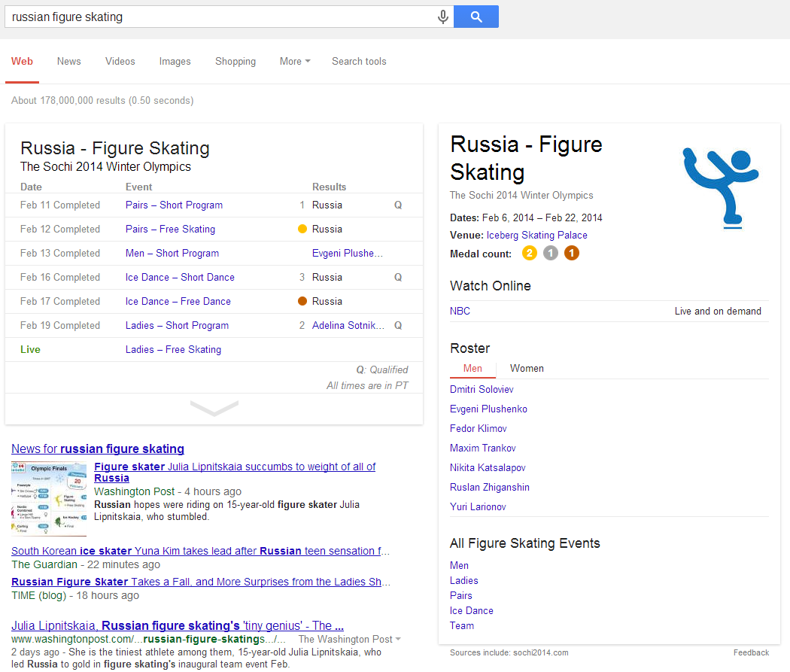
Task: Click gold medal dot for Pairs Free Skating
Action: pos(302,230)
